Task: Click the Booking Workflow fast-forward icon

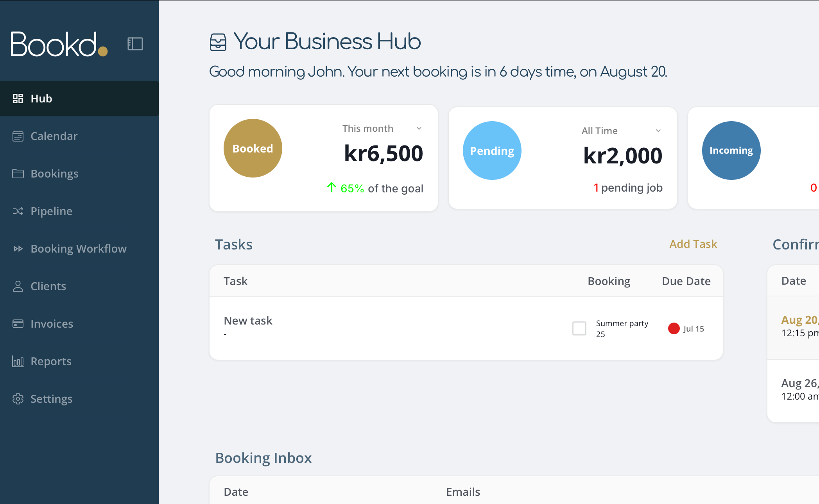Action: click(18, 249)
